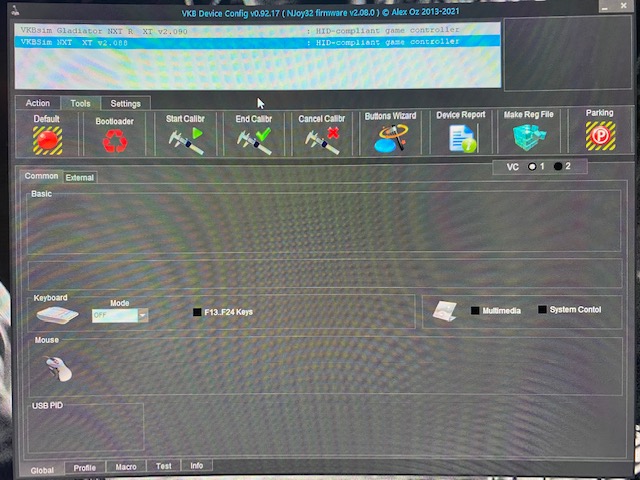This screenshot has height=480, width=640.
Task: Launch the Buttons Wizard
Action: coord(390,138)
